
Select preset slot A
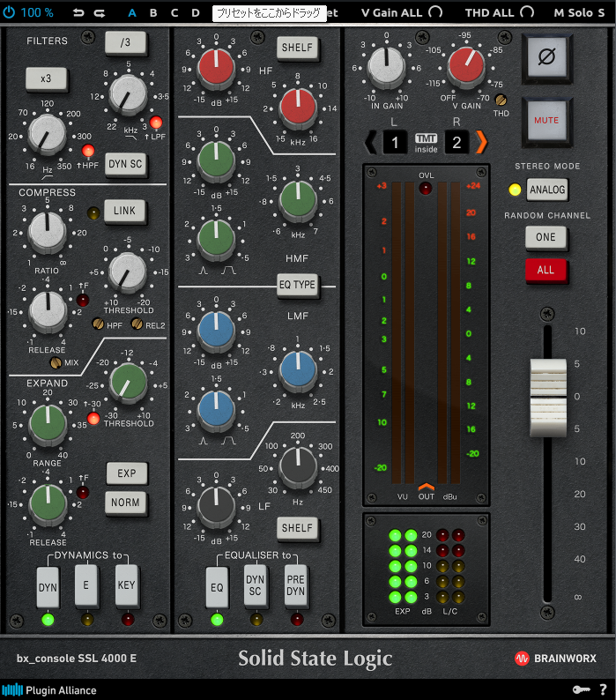point(132,13)
